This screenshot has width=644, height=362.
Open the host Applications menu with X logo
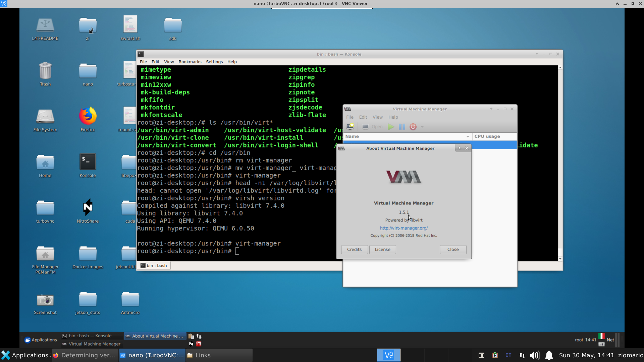click(25, 355)
